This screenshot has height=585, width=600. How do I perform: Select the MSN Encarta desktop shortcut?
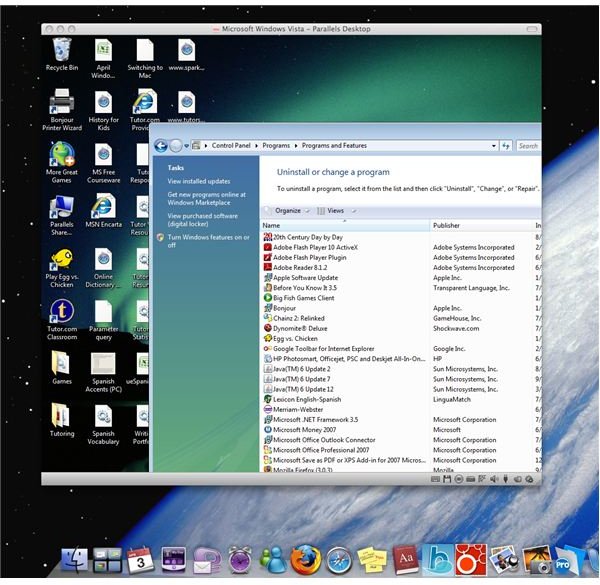pos(103,211)
